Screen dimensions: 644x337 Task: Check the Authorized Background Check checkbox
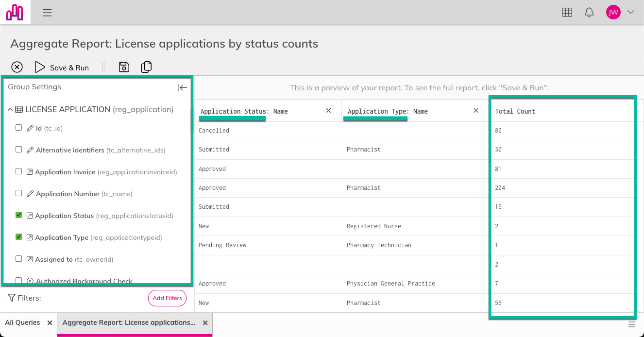click(x=18, y=281)
